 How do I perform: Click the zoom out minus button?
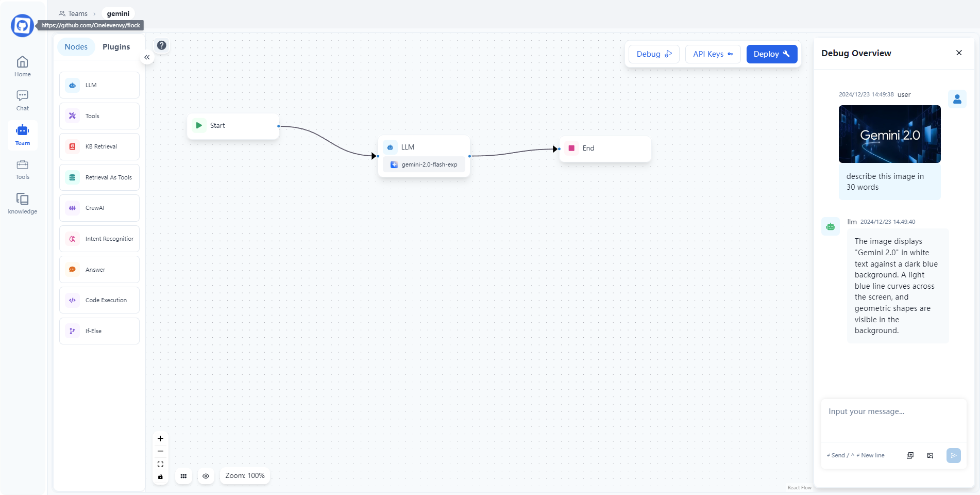(160, 451)
